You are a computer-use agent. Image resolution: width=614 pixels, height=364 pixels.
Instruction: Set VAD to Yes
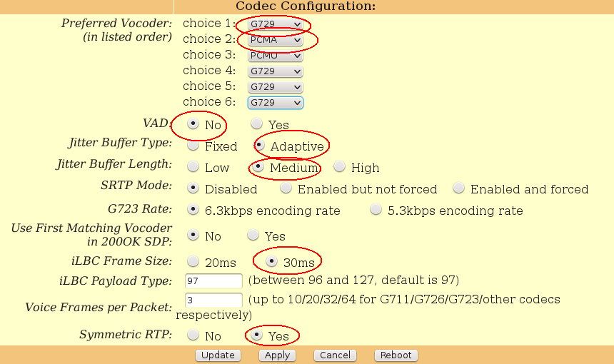256,124
